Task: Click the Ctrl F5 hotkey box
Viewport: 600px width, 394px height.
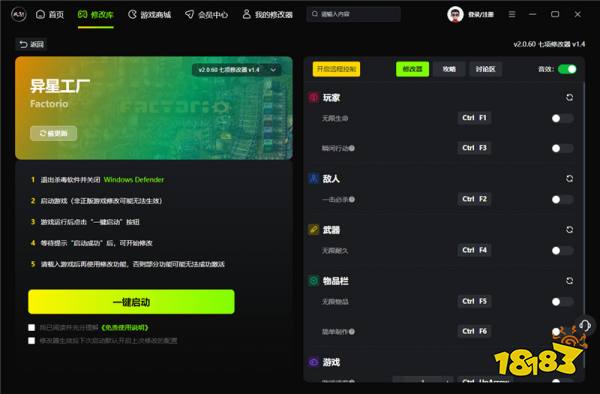Action: click(x=474, y=301)
